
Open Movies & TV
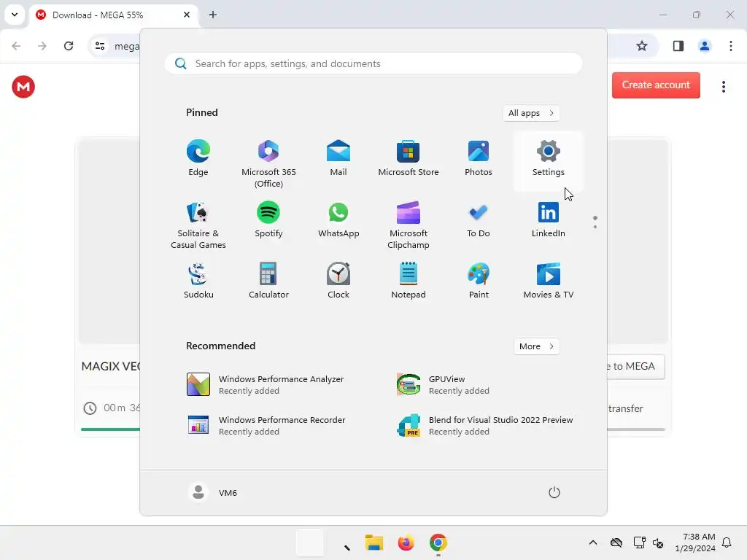549,281
